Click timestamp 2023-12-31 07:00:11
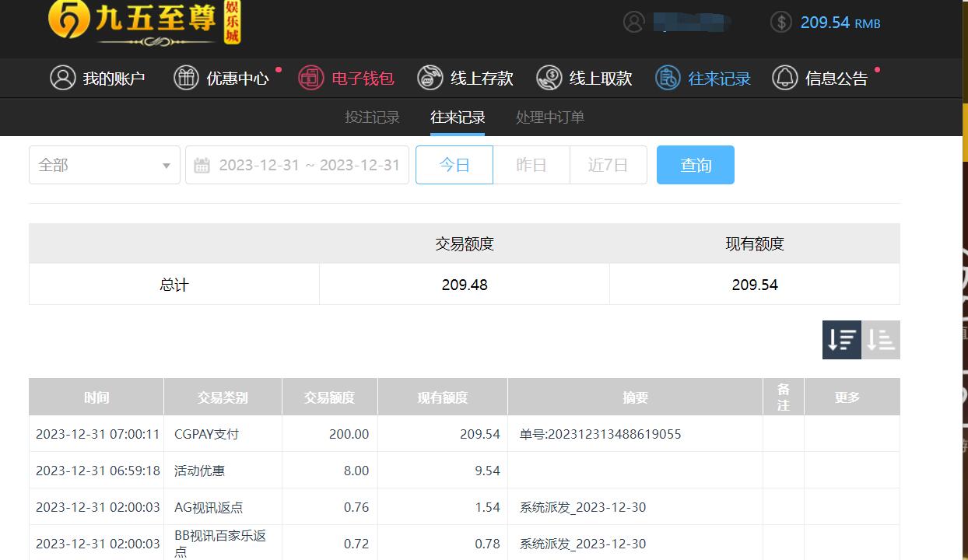The height and width of the screenshot is (560, 968). [97, 434]
